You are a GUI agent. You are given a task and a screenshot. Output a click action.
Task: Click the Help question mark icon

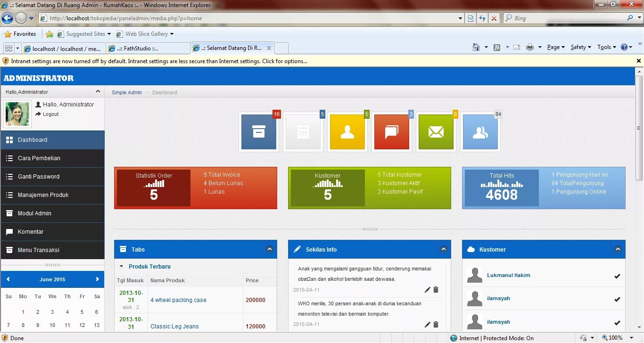(x=624, y=47)
